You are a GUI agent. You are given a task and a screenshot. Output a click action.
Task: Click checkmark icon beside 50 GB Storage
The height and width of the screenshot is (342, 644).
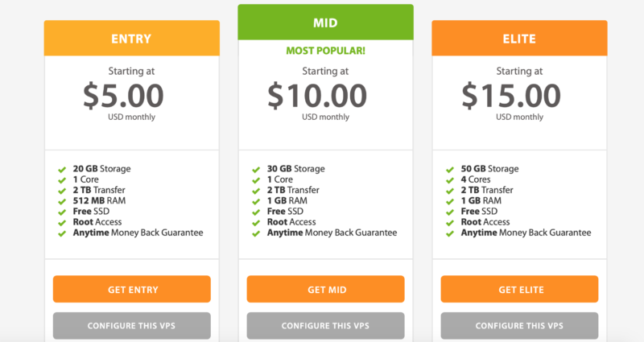(x=449, y=170)
